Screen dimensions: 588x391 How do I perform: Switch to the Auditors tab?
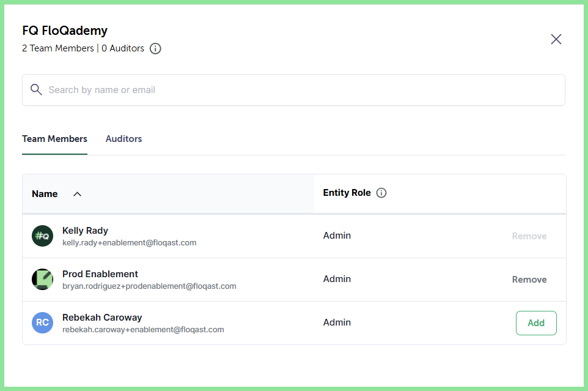pyautogui.click(x=123, y=139)
